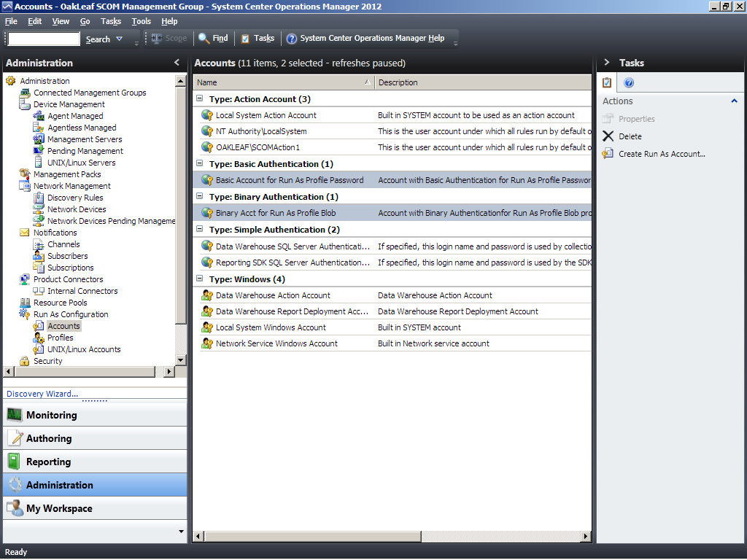Viewport: 747px width, 560px height.
Task: Click the Monitoring pane icon
Action: click(x=15, y=415)
